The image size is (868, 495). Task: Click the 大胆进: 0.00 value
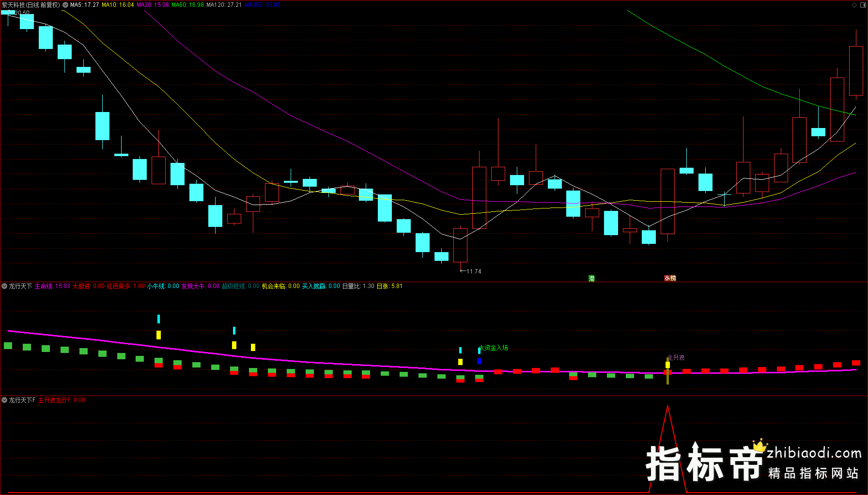(89, 286)
